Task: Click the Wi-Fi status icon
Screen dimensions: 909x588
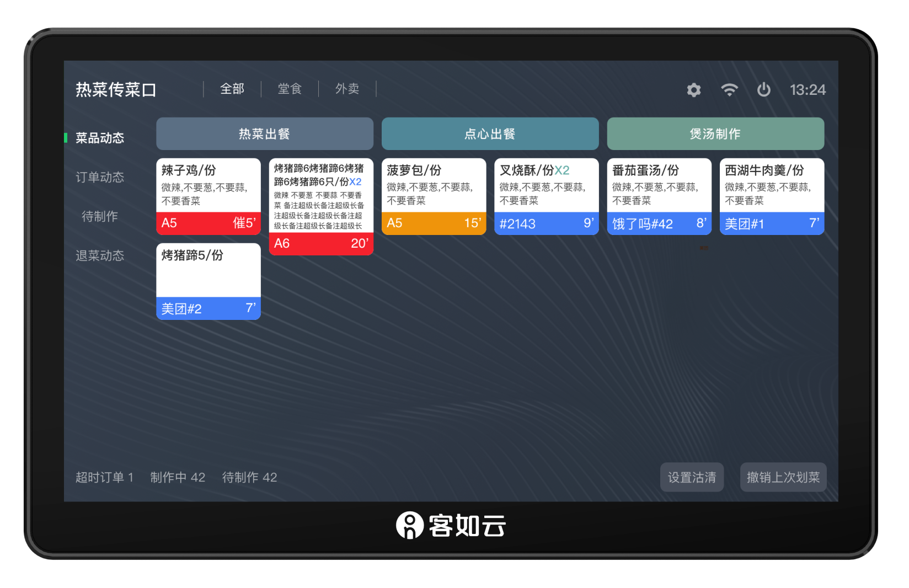Action: coord(729,90)
